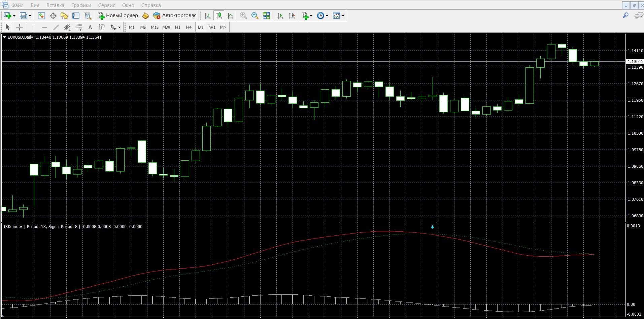This screenshot has height=319, width=644.
Task: Select the trendline tool
Action: tap(56, 27)
